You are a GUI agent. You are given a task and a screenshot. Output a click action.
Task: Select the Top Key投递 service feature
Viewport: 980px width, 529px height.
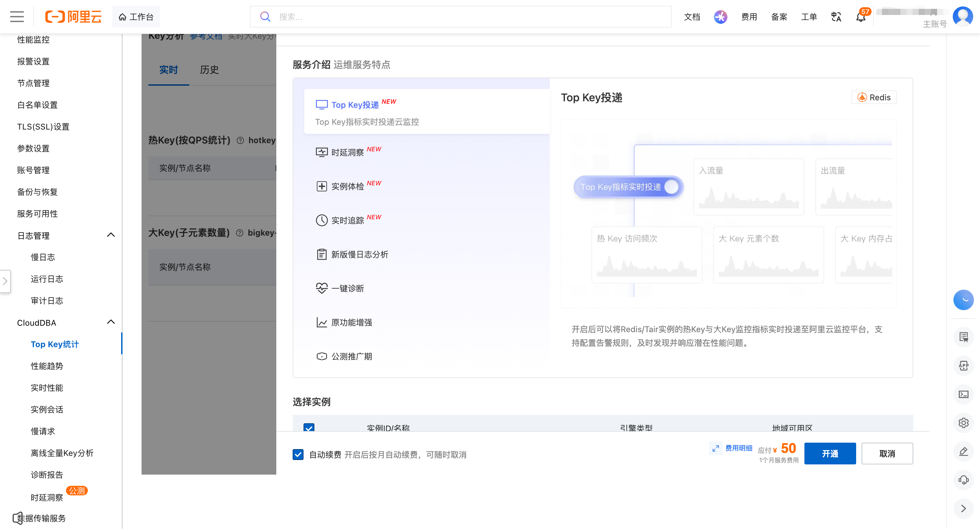[426, 112]
